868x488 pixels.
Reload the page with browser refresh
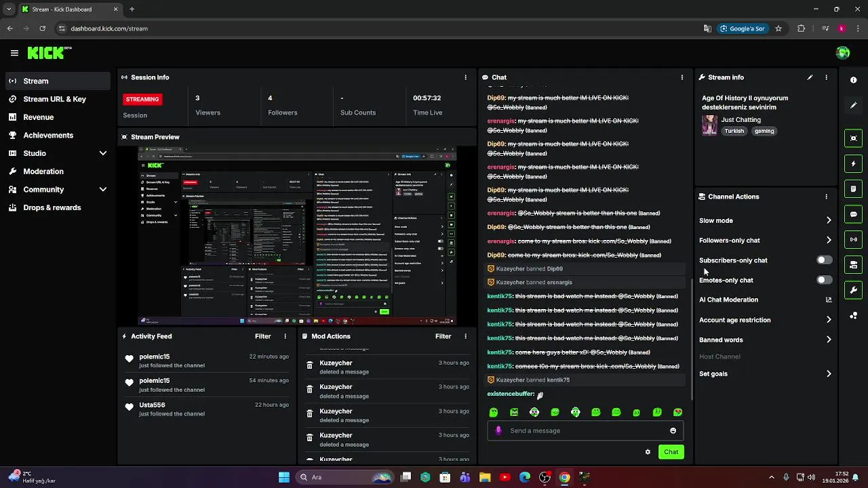click(42, 28)
